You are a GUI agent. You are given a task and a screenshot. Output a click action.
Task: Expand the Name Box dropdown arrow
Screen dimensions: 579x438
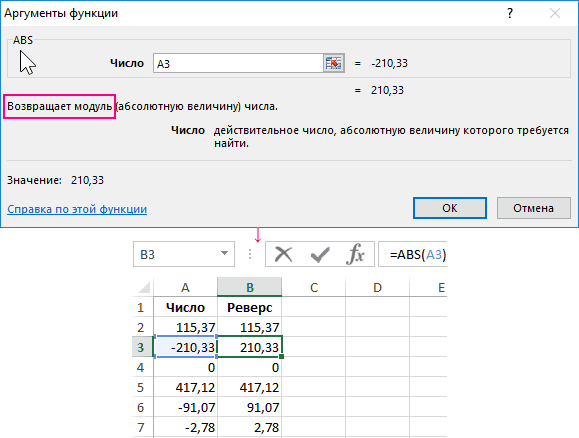click(224, 253)
